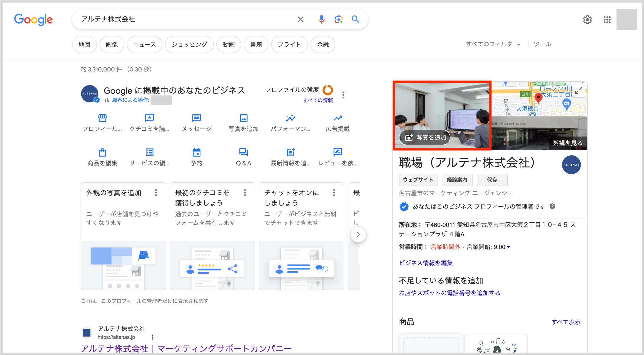
Task: Click the ウェブサイト button
Action: tap(418, 180)
